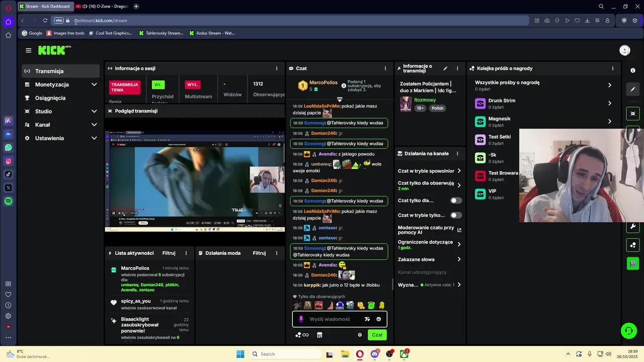The height and width of the screenshot is (362, 644).
Task: Click the browser address bar
Action: point(292,21)
